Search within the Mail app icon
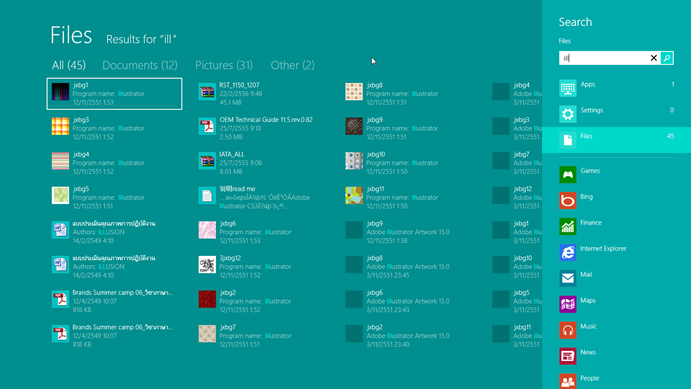Image resolution: width=691 pixels, height=389 pixels. tap(568, 278)
